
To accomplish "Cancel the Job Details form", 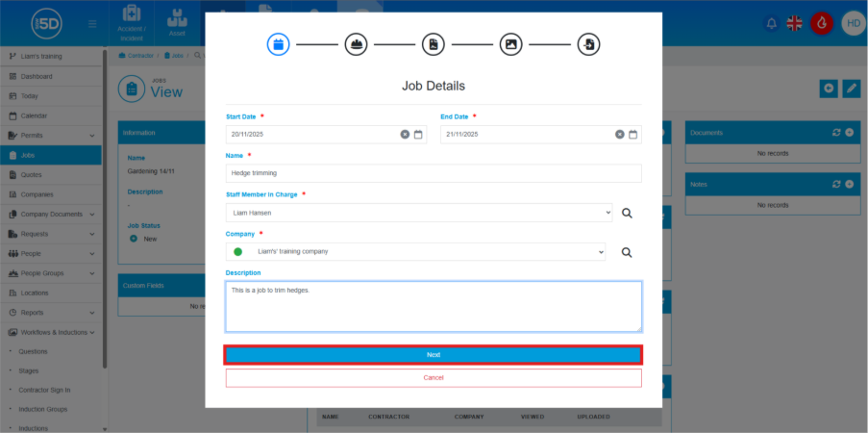I will click(434, 377).
